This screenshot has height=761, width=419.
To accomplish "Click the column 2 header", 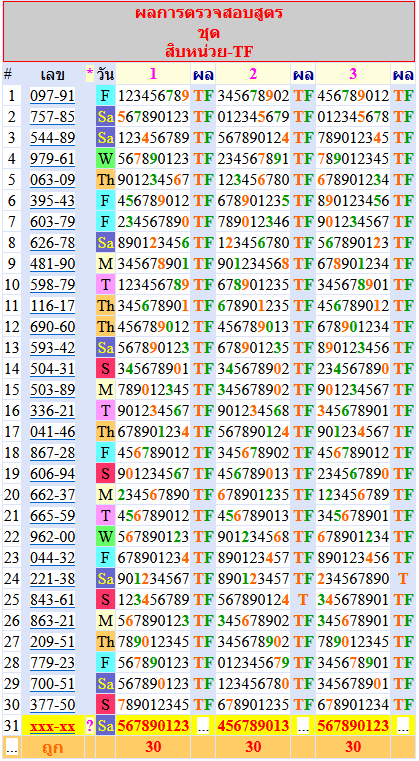I will 253,74.
